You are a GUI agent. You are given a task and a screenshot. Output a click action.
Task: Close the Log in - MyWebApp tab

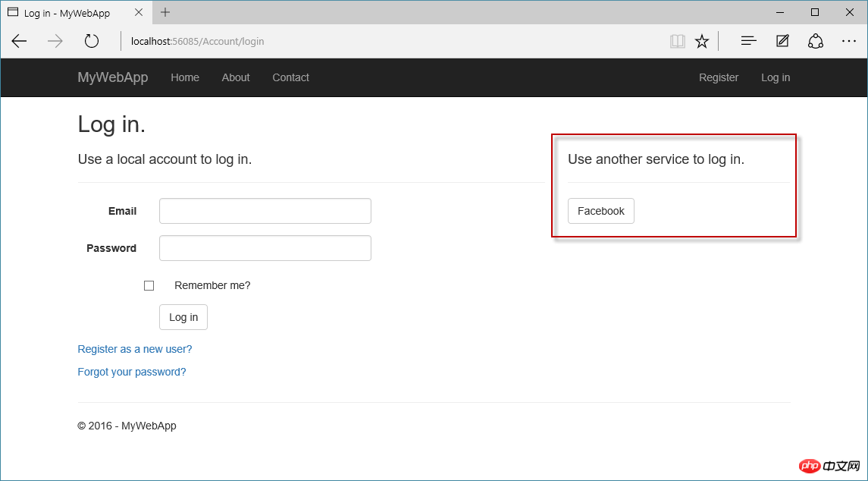click(x=139, y=12)
